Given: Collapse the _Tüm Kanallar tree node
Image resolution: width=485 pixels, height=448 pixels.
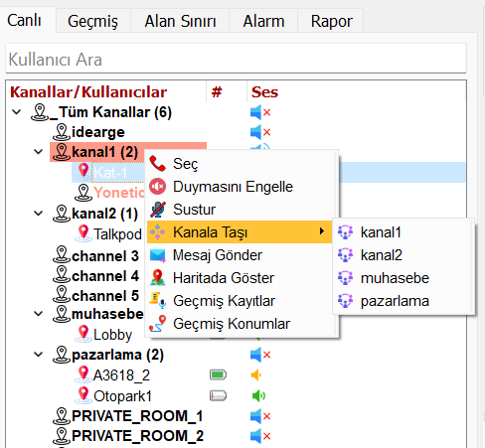Looking at the screenshot, I should [17, 112].
